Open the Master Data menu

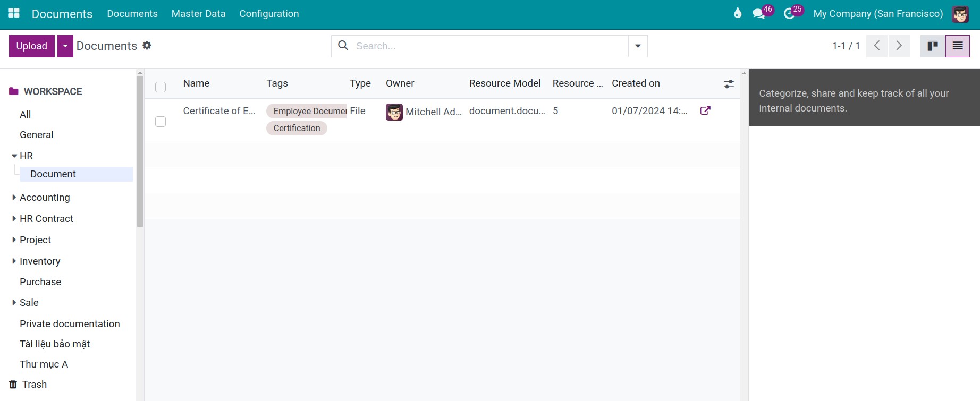(198, 14)
